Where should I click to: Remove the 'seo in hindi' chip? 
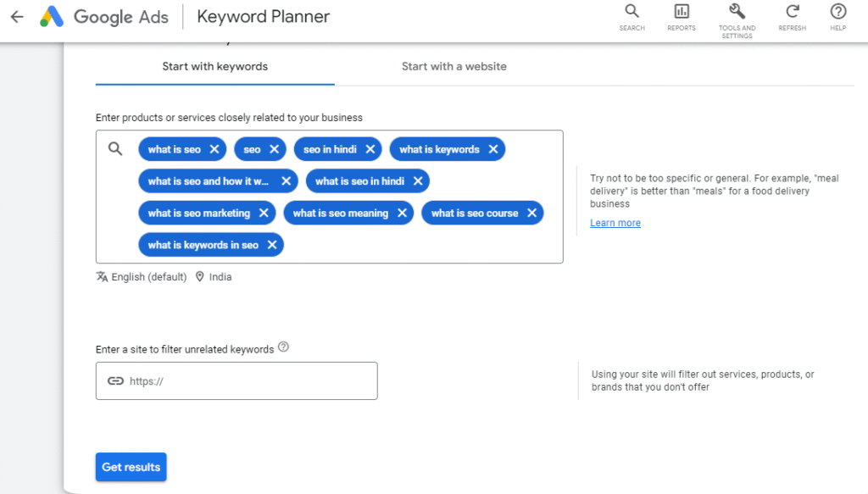[370, 149]
